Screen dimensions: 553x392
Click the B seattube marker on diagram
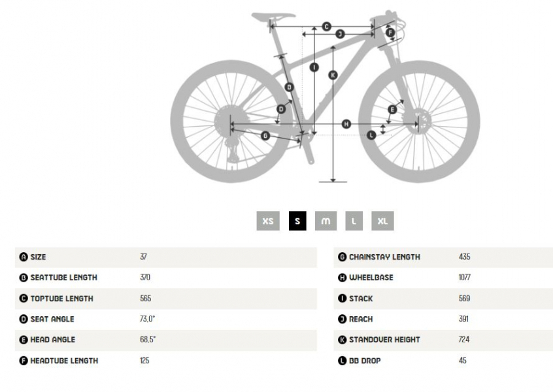coord(290,87)
